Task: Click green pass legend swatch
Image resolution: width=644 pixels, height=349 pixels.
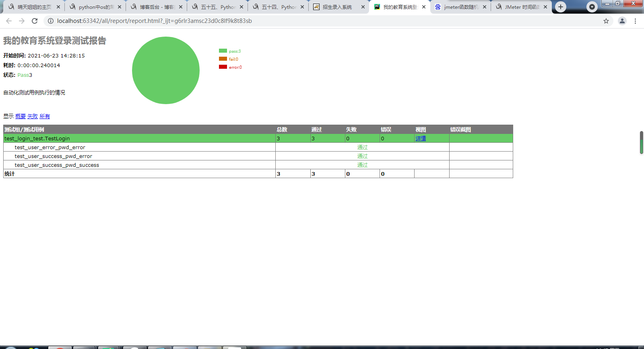Action: (x=223, y=51)
